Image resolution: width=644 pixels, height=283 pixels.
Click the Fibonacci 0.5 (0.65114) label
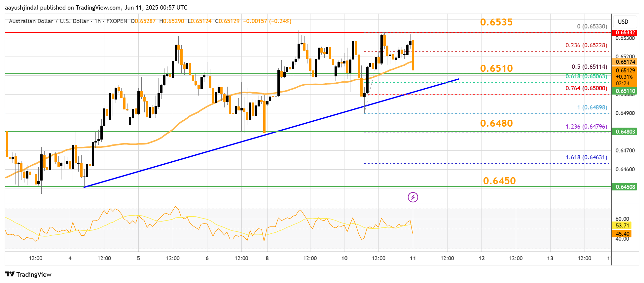click(x=590, y=67)
